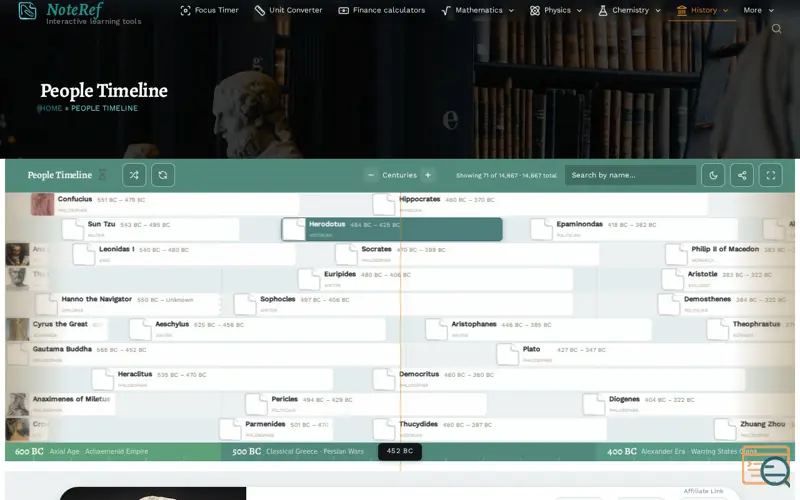
Task: Open the Hippocrates entry
Action: tap(540, 204)
